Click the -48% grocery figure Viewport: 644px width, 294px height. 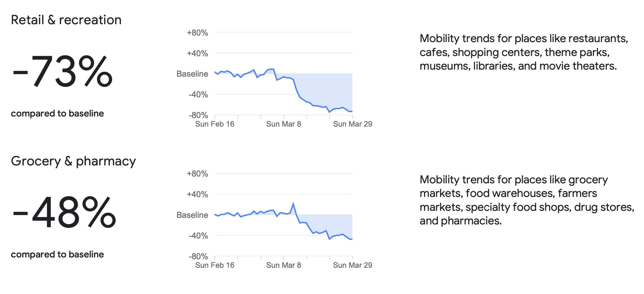[64, 212]
